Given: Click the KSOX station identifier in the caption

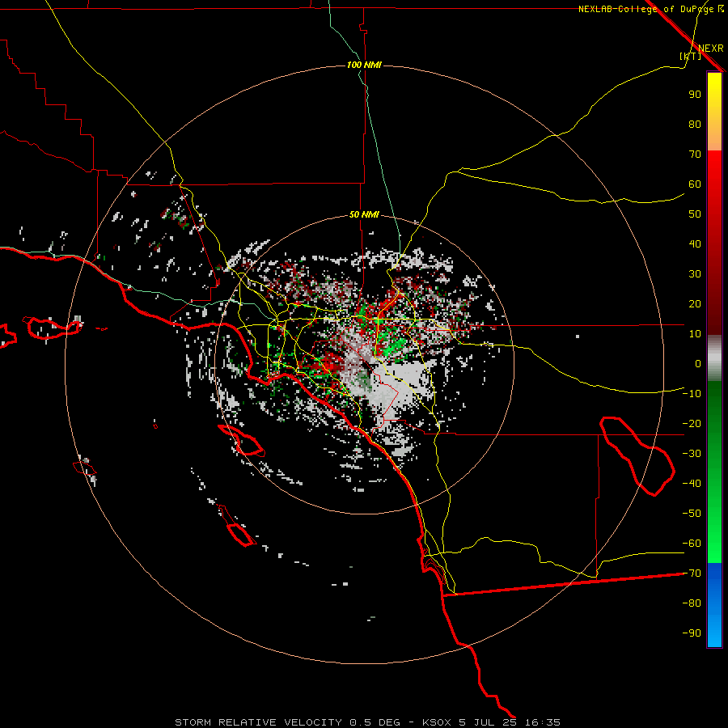Looking at the screenshot, I should [x=437, y=722].
